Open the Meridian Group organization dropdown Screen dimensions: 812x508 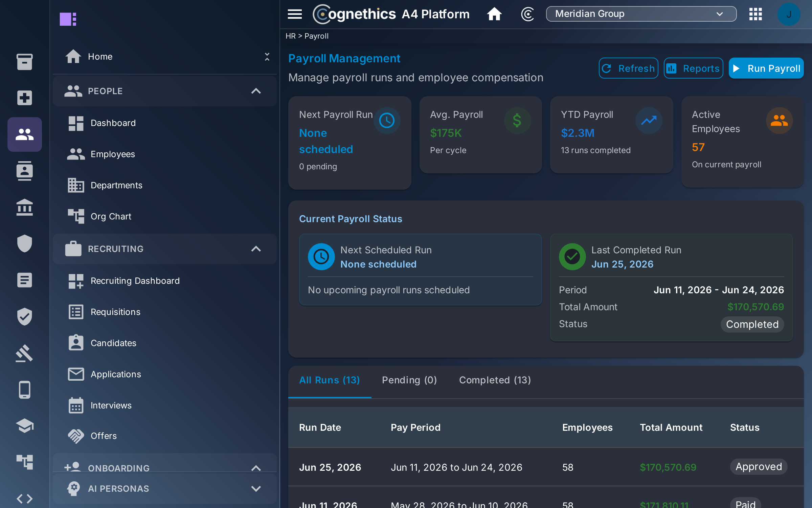pos(641,14)
